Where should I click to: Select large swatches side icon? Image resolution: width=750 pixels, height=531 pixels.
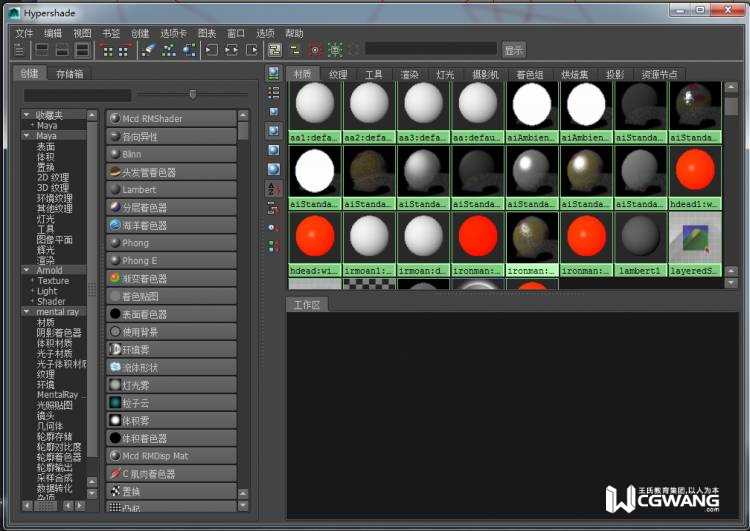[274, 150]
